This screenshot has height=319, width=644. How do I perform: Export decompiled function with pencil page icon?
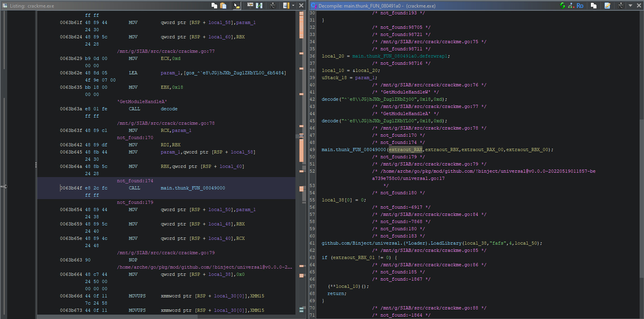pyautogui.click(x=607, y=6)
